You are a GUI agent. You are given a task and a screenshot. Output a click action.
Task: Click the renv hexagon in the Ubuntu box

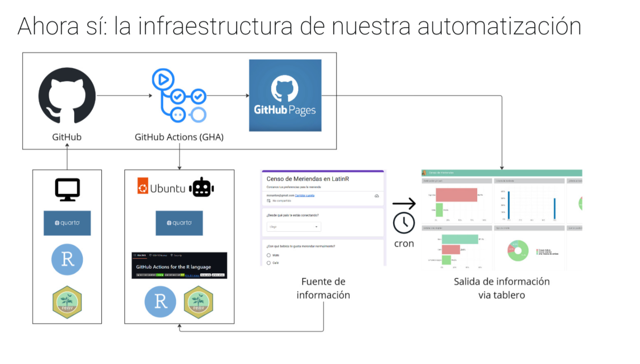click(x=198, y=302)
